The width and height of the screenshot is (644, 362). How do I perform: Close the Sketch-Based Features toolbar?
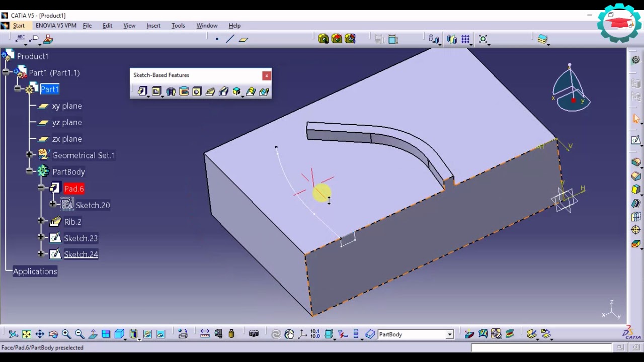pyautogui.click(x=266, y=75)
